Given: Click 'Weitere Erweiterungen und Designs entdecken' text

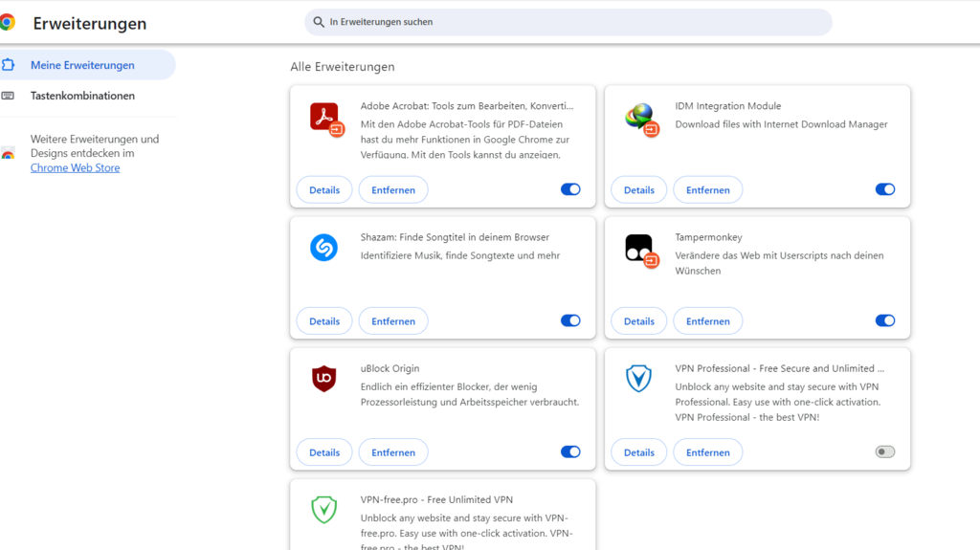Looking at the screenshot, I should pyautogui.click(x=95, y=145).
